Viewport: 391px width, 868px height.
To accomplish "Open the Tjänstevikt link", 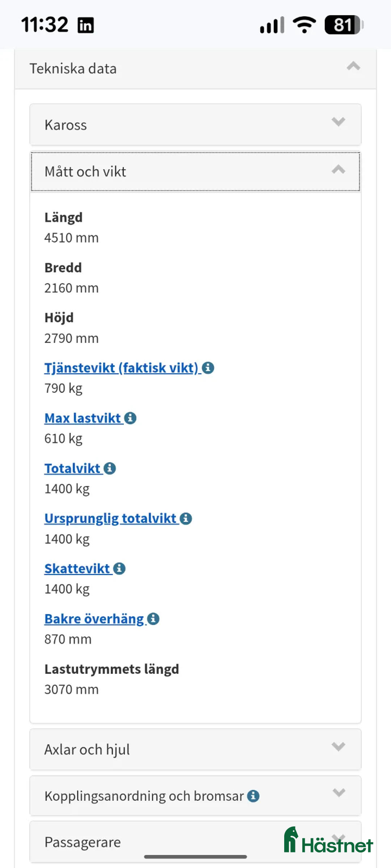I will point(119,367).
